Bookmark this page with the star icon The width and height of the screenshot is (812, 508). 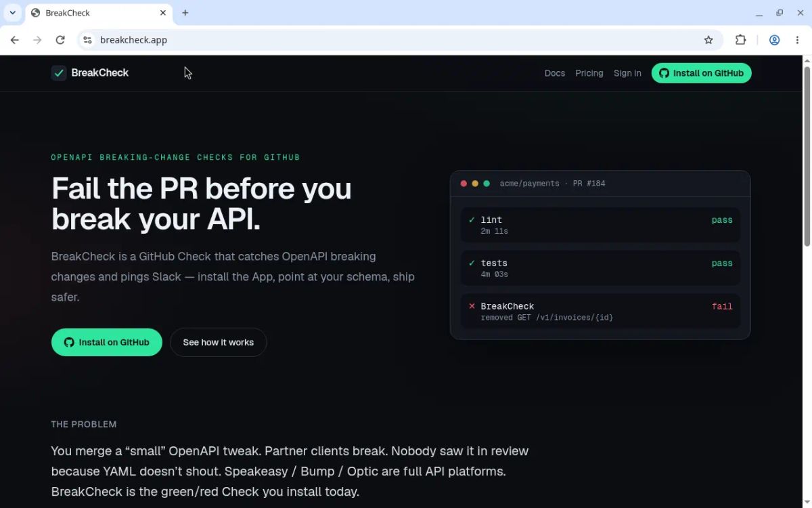708,40
